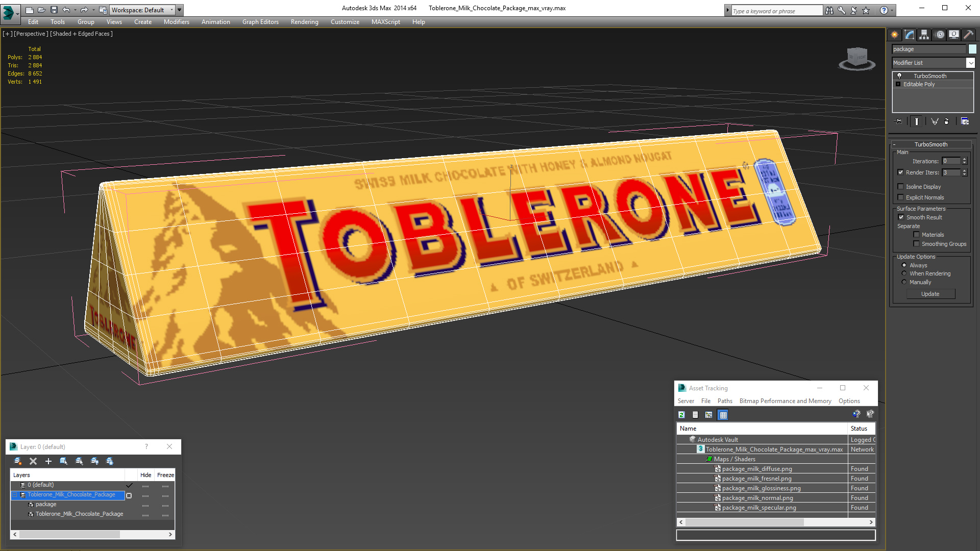Click Hide/Unhide All Layers icon
980x551 pixels.
coord(94,461)
